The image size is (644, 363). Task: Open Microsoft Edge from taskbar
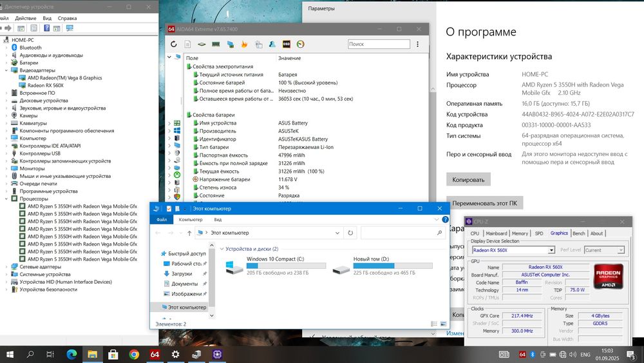pos(71,354)
